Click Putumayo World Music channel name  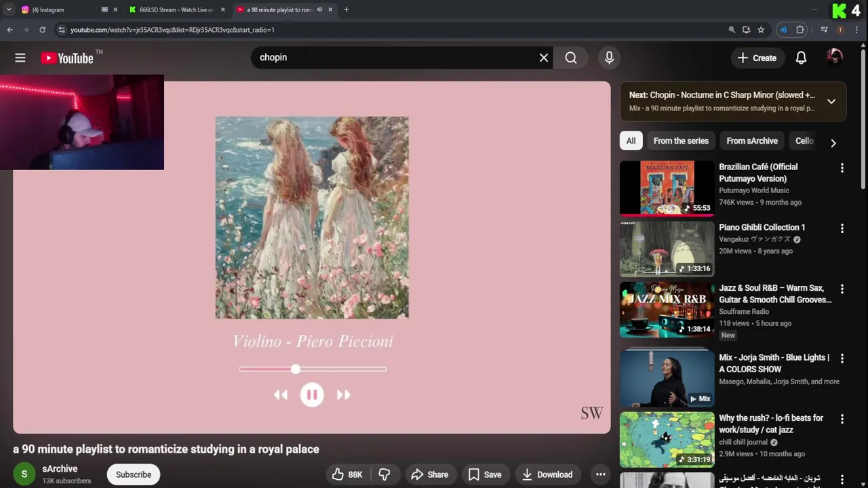tap(754, 190)
